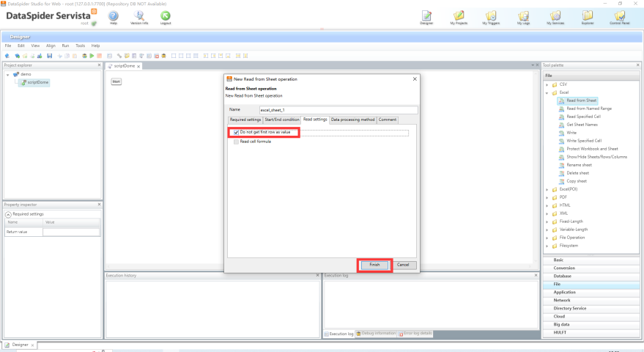Open the Tools menu
This screenshot has width=644, height=352.
coord(80,45)
